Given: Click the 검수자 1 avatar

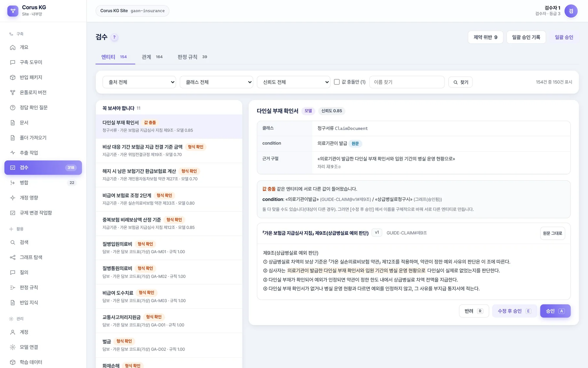Looking at the screenshot, I should (571, 11).
